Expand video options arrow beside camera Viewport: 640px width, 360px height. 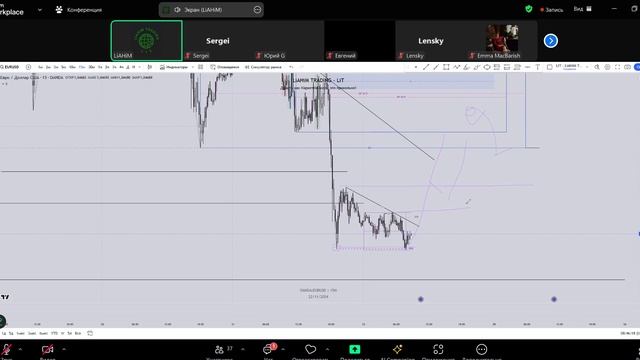(64, 349)
